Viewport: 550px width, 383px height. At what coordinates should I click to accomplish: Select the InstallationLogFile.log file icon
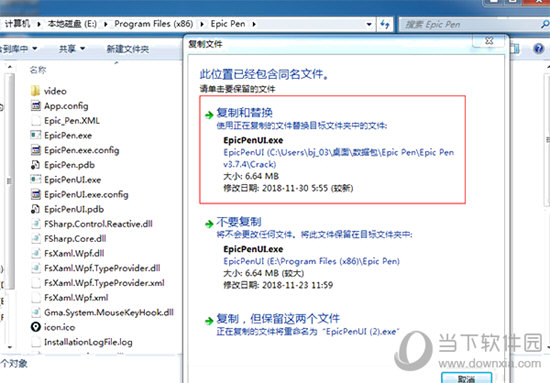[x=35, y=342]
